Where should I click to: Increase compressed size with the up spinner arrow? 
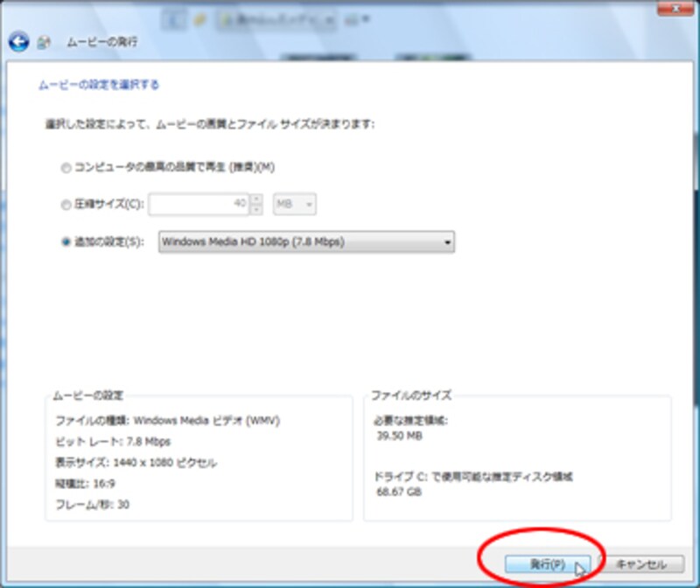click(x=256, y=199)
